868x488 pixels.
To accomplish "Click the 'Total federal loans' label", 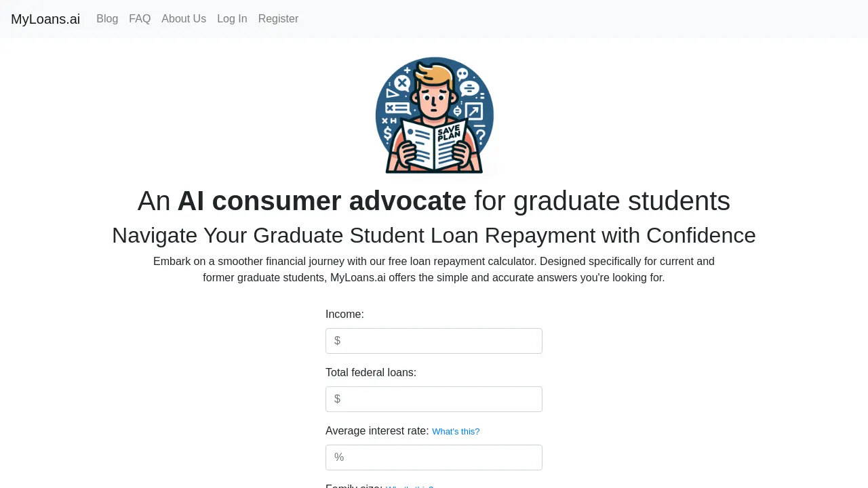I will coord(371,372).
